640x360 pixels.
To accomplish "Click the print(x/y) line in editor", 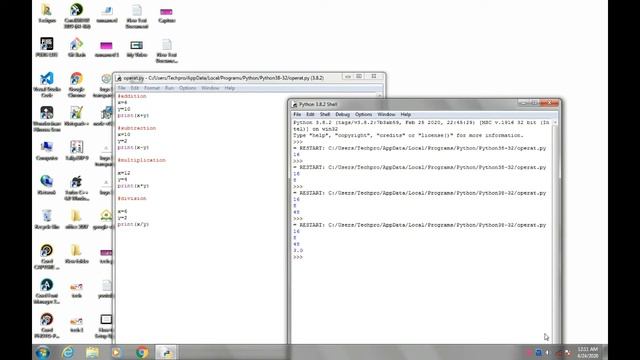I will tap(133, 224).
